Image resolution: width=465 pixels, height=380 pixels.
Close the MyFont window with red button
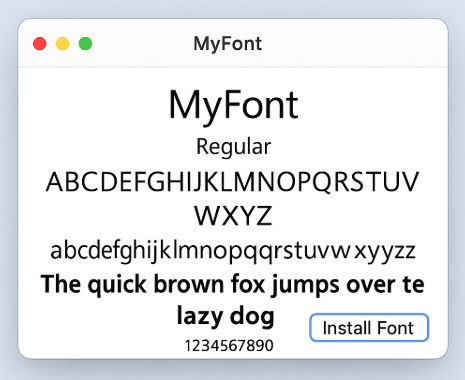pos(40,44)
